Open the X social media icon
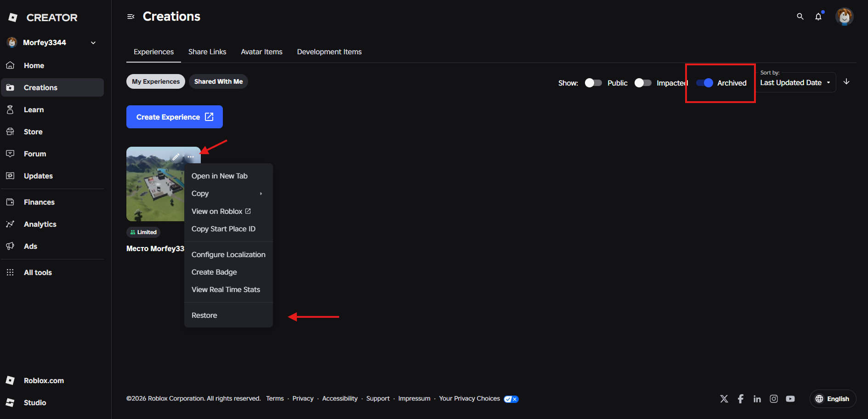Screen dimensions: 868x419 click(724, 399)
